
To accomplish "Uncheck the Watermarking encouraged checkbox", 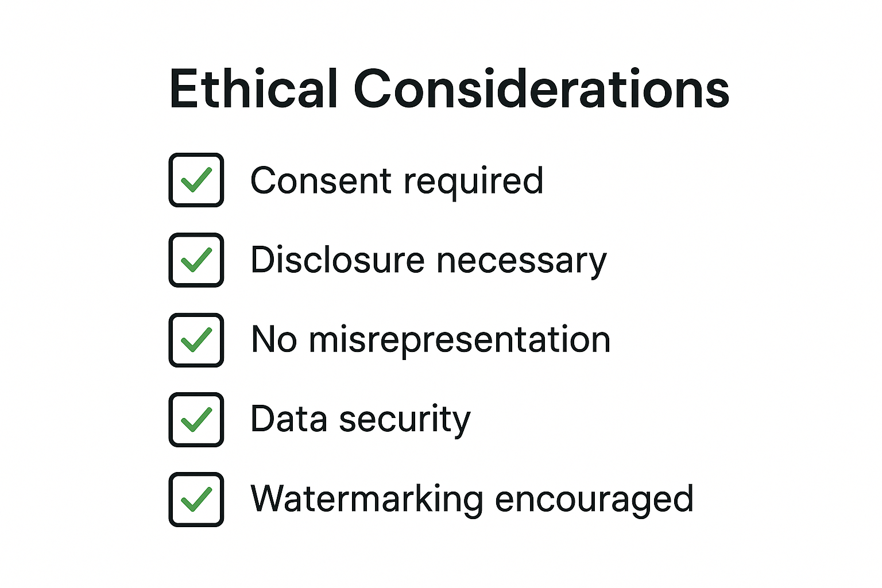I will 196,500.
